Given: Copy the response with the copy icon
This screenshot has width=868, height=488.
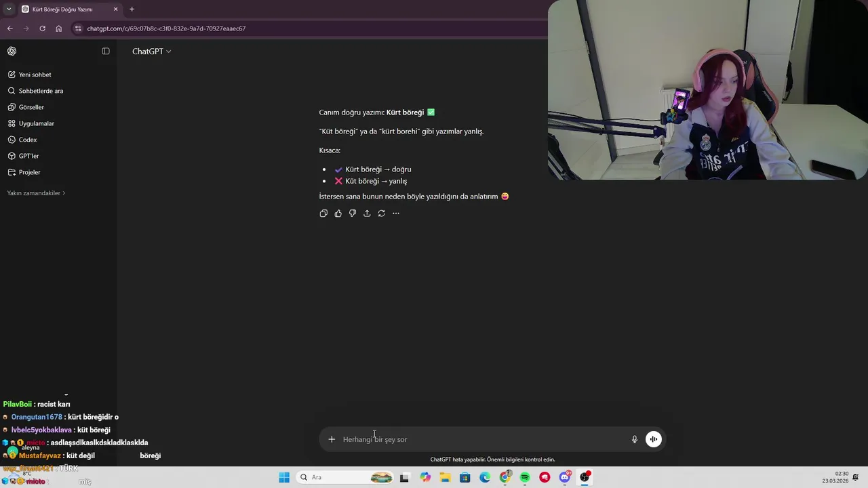Looking at the screenshot, I should point(323,213).
